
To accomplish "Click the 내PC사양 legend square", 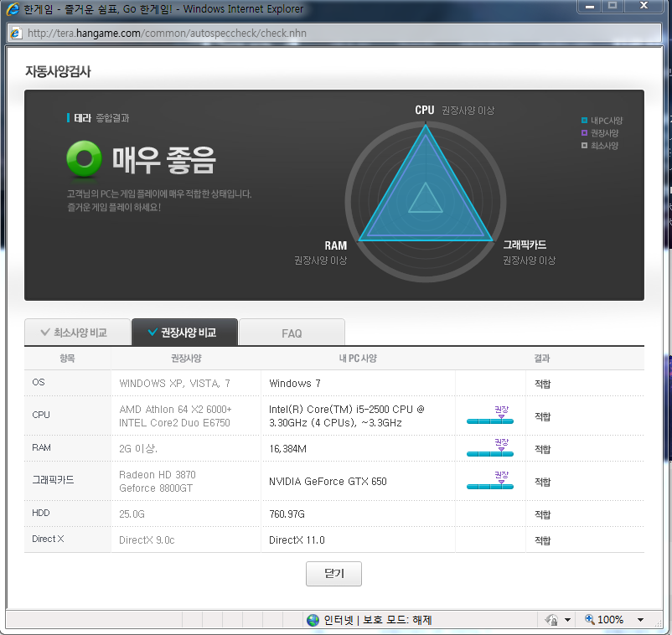I will point(584,121).
